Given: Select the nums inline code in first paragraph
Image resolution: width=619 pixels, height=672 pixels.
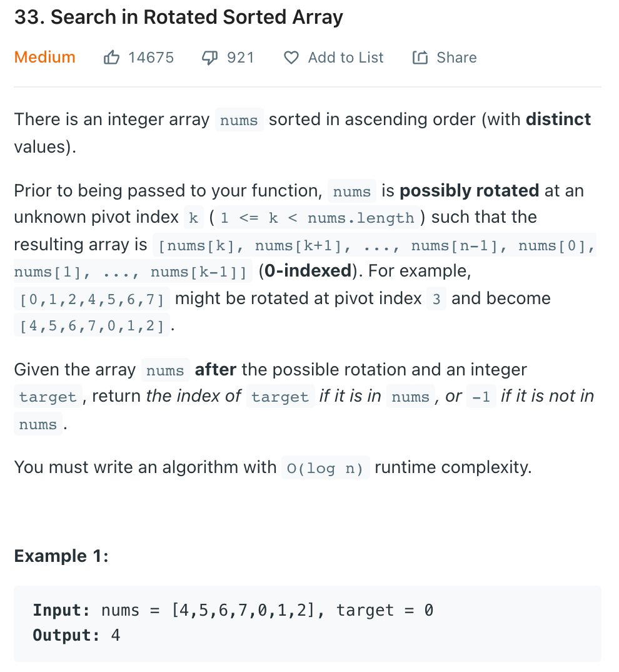Looking at the screenshot, I should [x=238, y=120].
